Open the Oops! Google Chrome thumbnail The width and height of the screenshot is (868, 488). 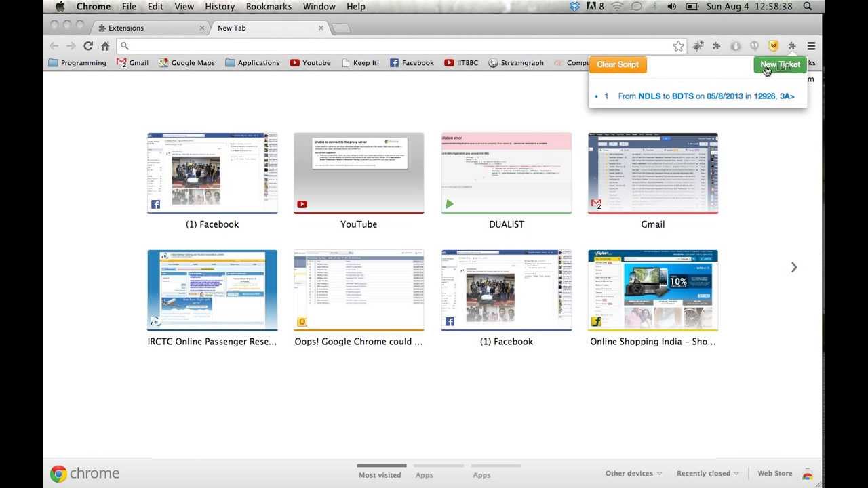pyautogui.click(x=359, y=291)
